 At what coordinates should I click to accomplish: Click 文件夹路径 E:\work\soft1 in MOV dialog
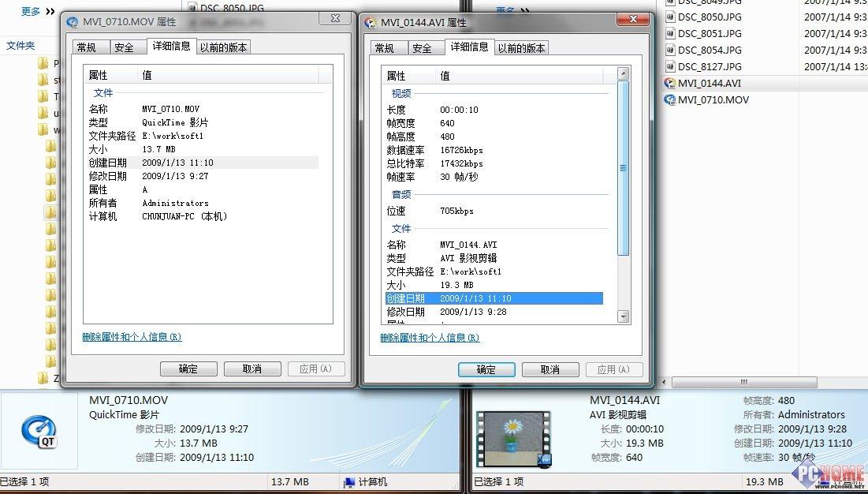pyautogui.click(x=203, y=136)
